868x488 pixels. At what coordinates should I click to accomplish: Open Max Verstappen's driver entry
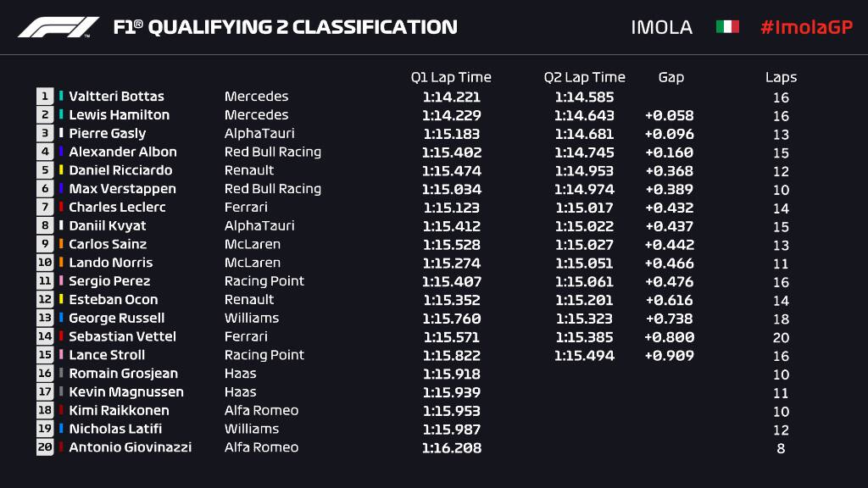click(122, 189)
